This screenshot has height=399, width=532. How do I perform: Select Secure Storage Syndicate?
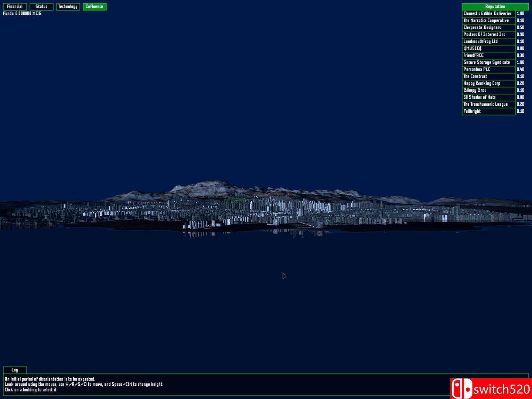coord(488,62)
